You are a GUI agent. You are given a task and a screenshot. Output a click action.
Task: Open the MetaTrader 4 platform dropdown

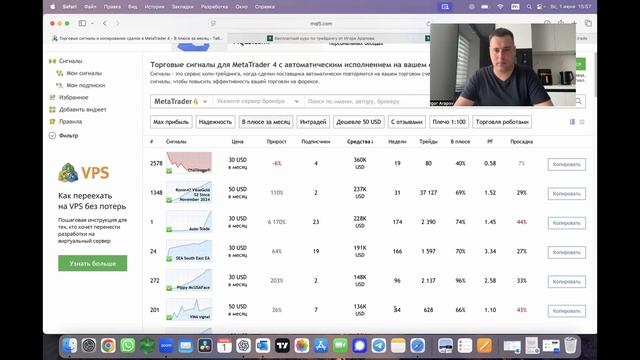coord(181,101)
